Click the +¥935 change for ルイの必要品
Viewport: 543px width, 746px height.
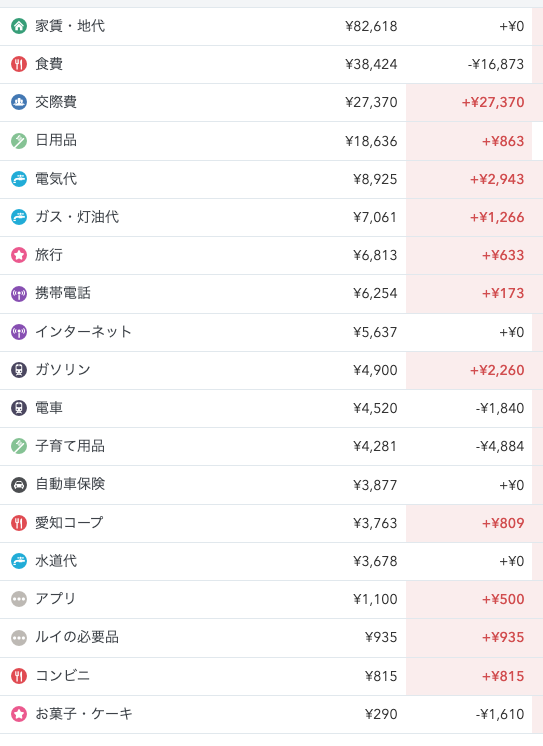(x=503, y=637)
